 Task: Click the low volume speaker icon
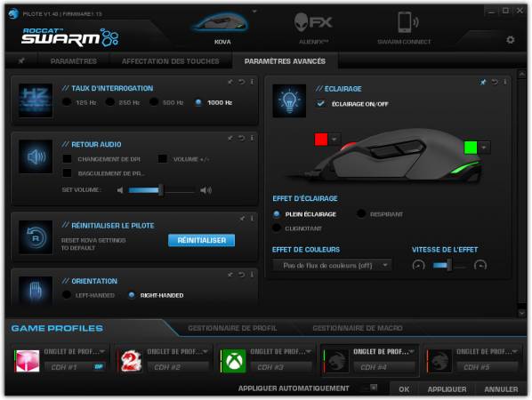[120, 190]
